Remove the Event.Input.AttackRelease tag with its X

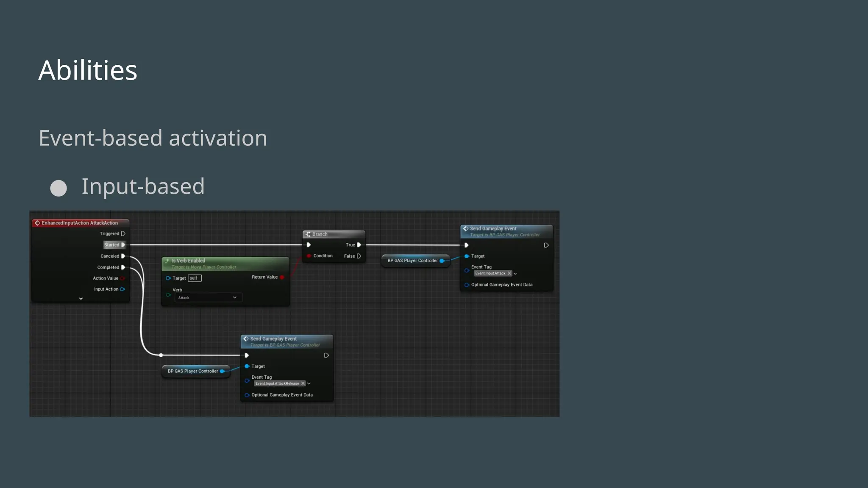pyautogui.click(x=303, y=383)
